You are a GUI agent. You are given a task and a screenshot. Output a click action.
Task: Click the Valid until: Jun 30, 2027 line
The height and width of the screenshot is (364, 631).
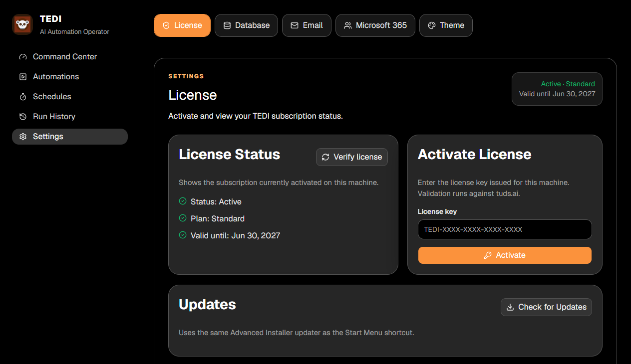(x=235, y=235)
